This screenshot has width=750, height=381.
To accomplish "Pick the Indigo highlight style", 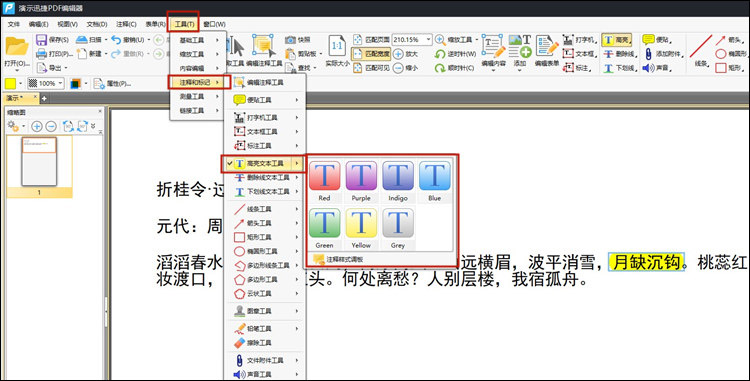I will (x=398, y=181).
